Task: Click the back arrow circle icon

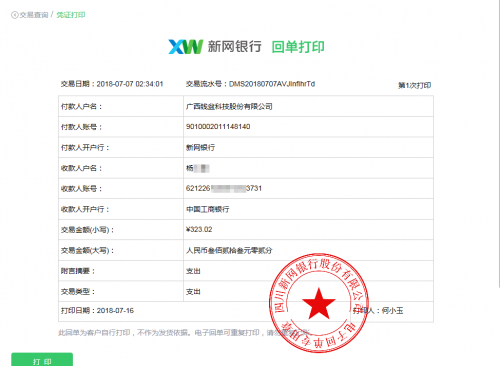Action: click(x=14, y=15)
